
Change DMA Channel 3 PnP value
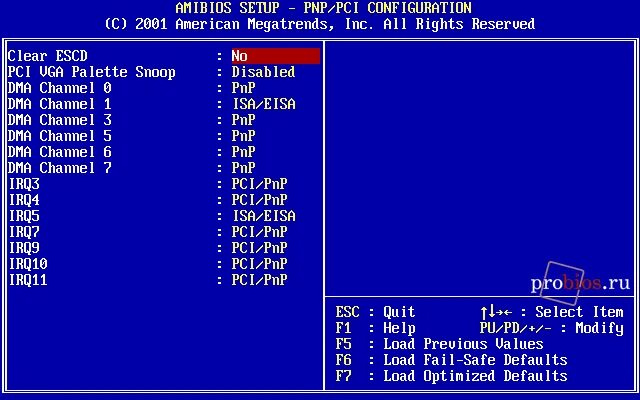coord(243,120)
